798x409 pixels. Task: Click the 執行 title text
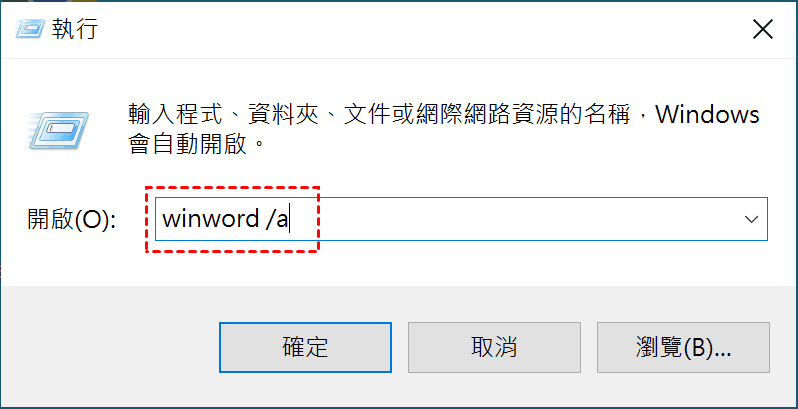[75, 30]
